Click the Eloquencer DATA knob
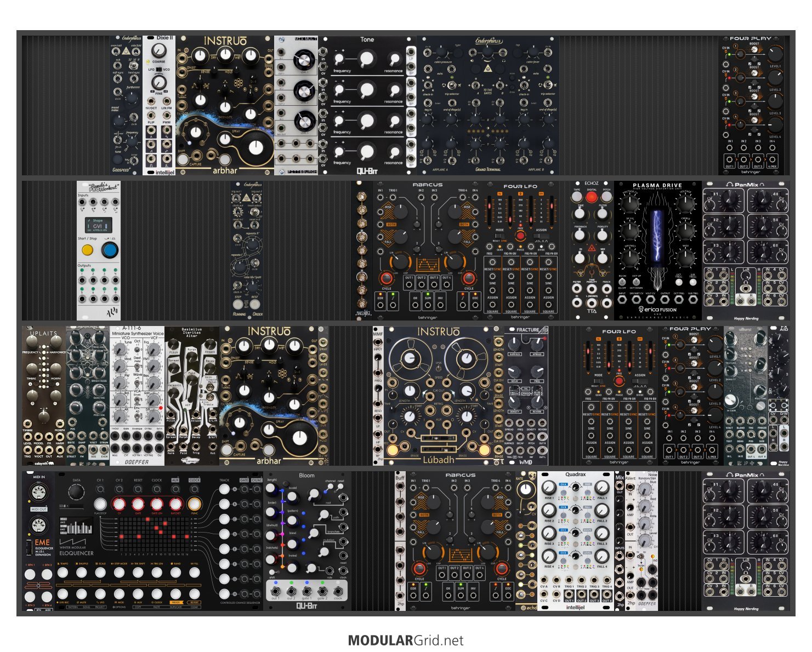Viewport: 812px width, 652px height. (76, 492)
